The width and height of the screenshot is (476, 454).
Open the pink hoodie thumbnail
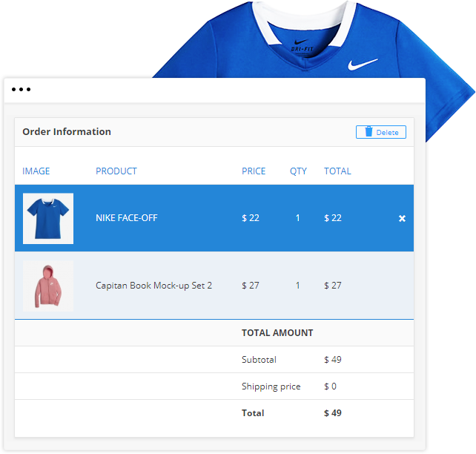coord(48,286)
